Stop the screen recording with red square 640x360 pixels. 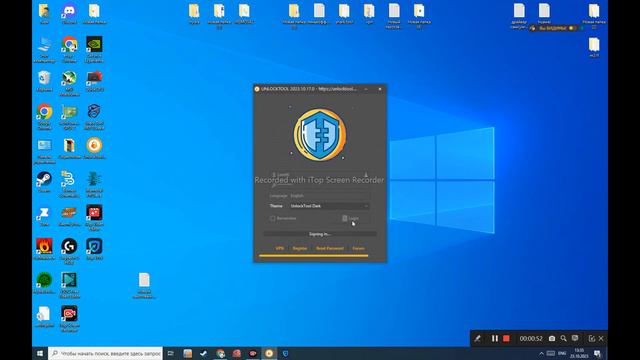pyautogui.click(x=506, y=338)
